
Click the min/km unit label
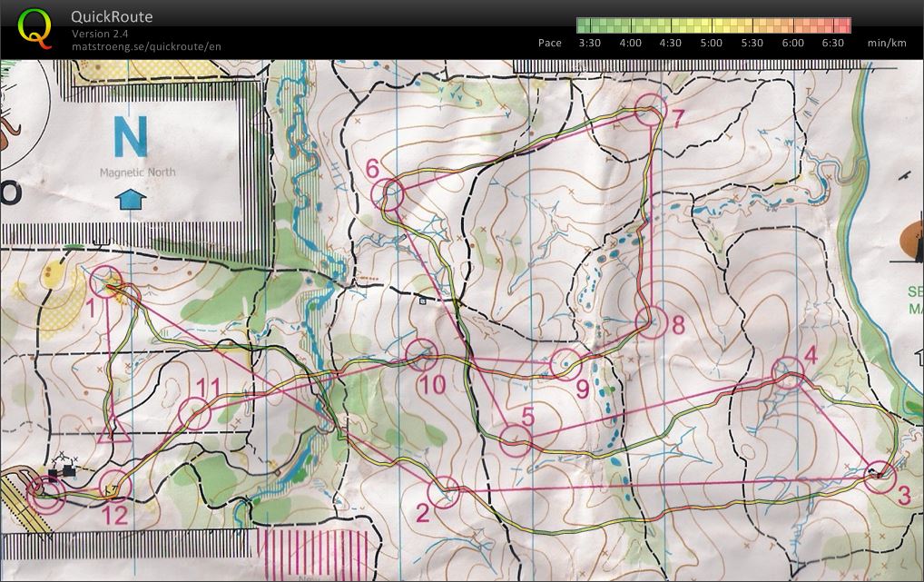click(x=887, y=43)
